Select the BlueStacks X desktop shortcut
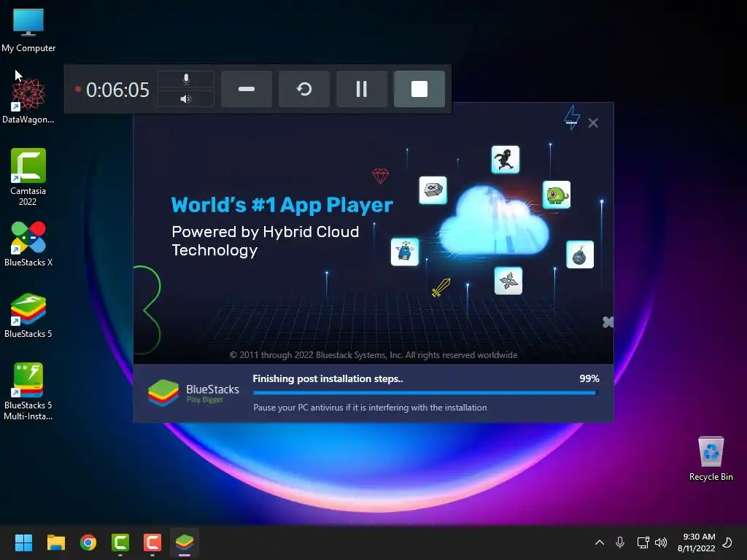Viewport: 747px width, 560px height. (28, 244)
